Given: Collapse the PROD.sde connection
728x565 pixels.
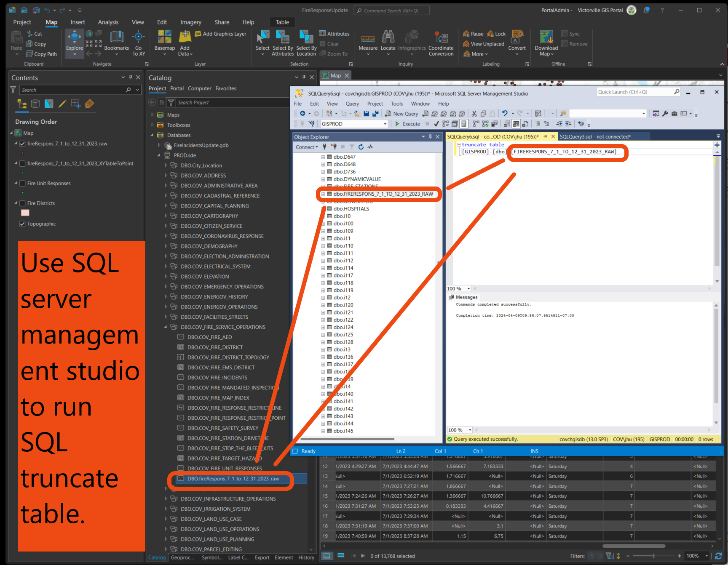Looking at the screenshot, I should (x=159, y=155).
